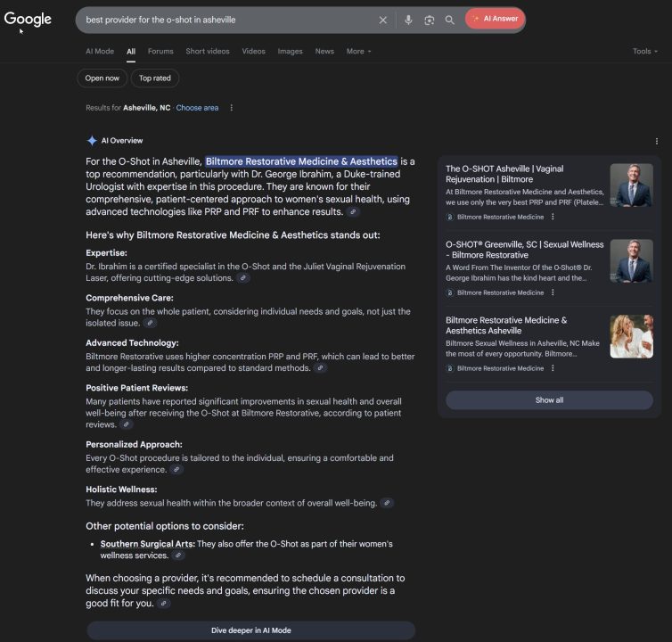Image resolution: width=672 pixels, height=642 pixels.
Task: Click Dive deeper in AI Mode button
Action: [250, 630]
